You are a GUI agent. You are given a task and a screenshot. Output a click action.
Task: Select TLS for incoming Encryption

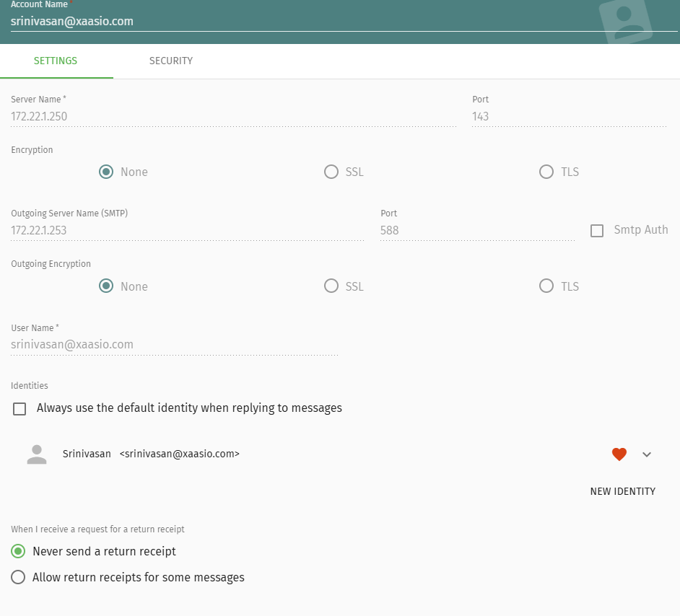click(546, 172)
